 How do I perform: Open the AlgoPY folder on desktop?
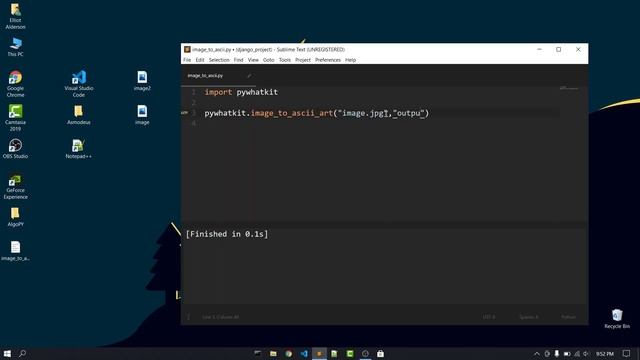(x=16, y=216)
